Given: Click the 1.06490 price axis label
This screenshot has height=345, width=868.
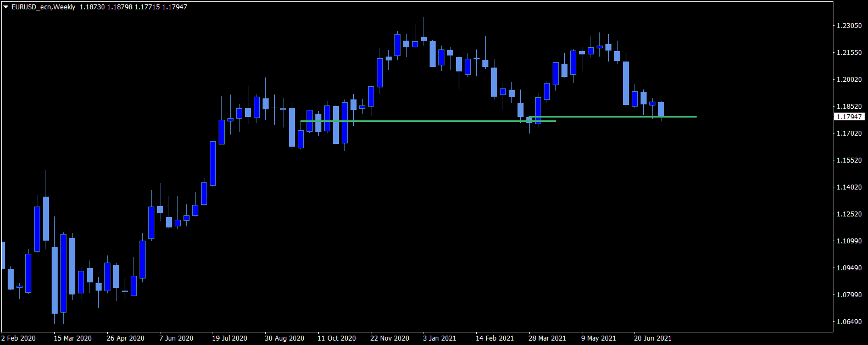Looking at the screenshot, I should (849, 322).
